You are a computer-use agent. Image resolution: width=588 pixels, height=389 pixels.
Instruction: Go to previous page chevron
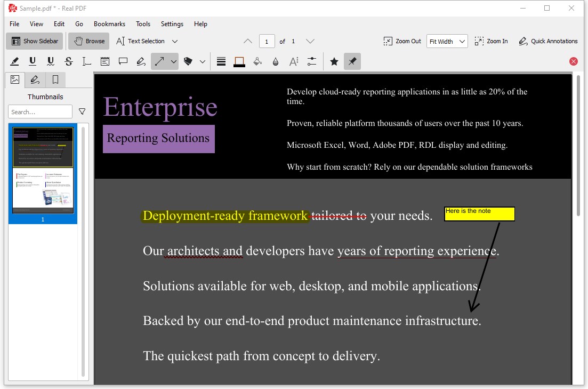[x=248, y=41]
